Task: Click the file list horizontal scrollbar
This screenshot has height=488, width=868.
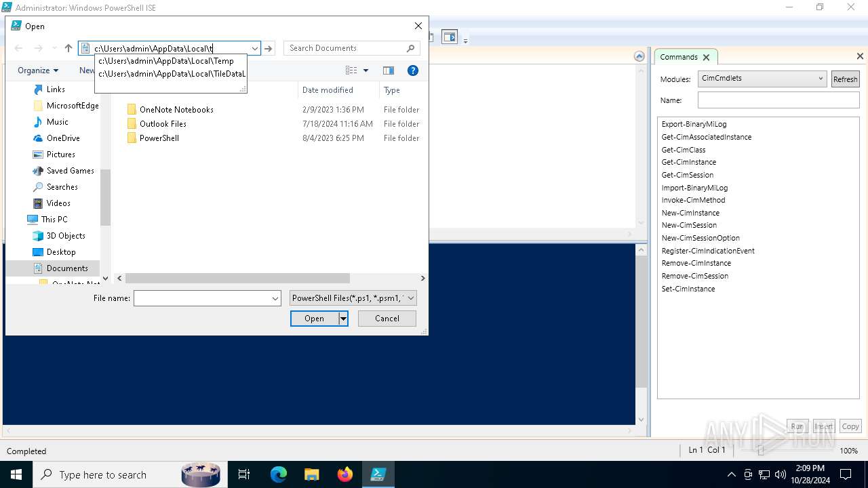Action: click(237, 279)
